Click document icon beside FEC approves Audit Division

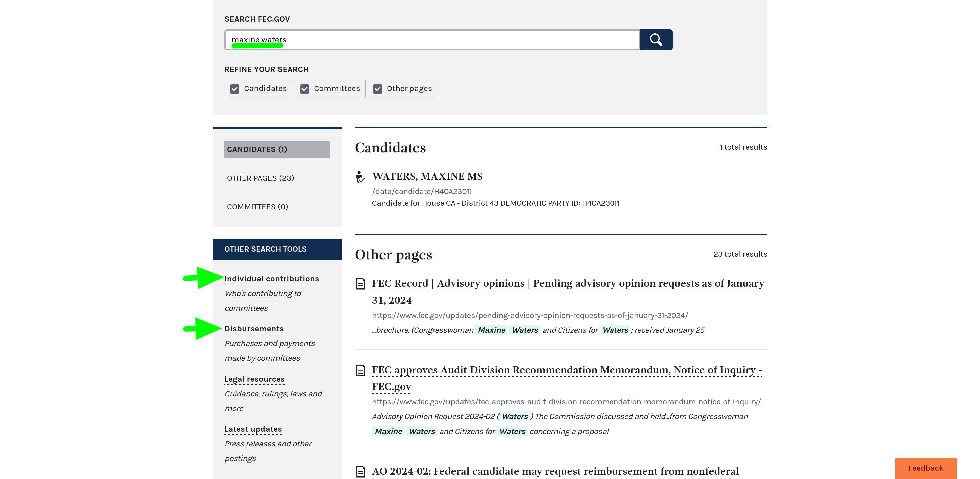click(360, 370)
